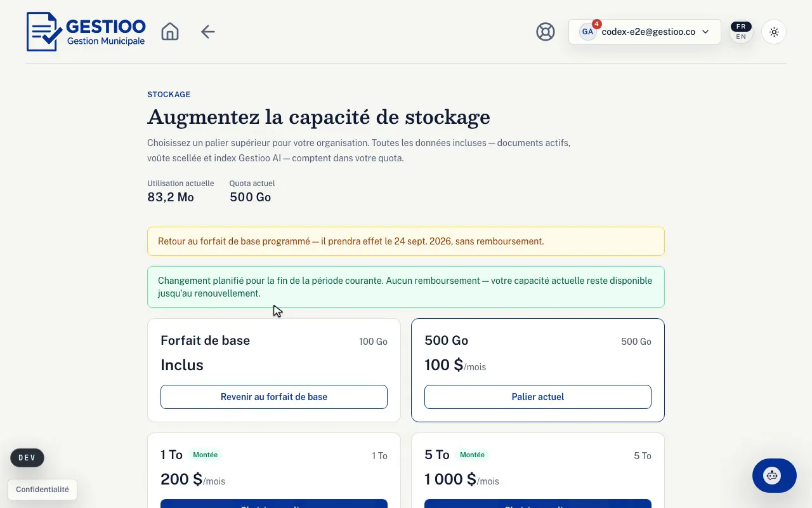
Task: Click the red notification badge showing 4
Action: [x=596, y=24]
